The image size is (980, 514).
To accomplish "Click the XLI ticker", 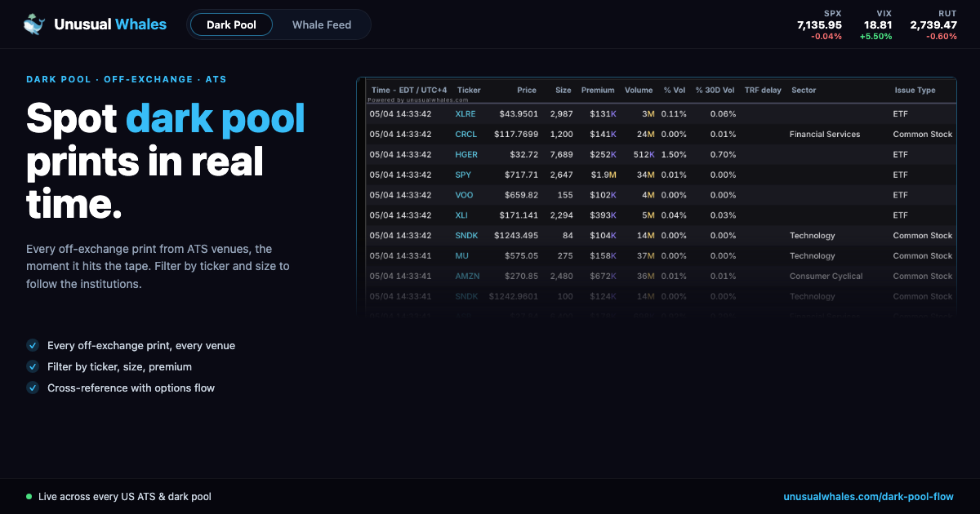I will (x=462, y=215).
